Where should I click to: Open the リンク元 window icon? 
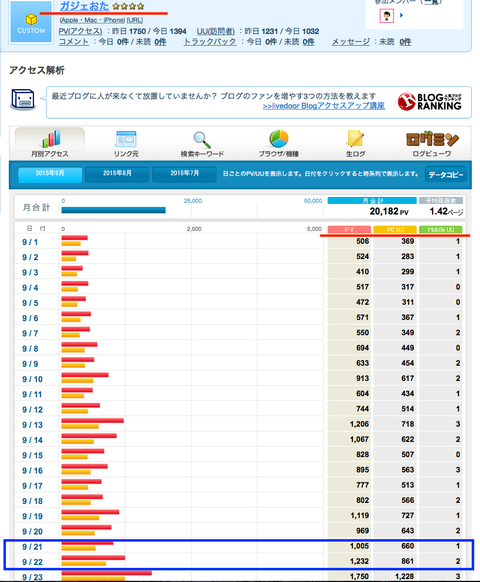click(x=126, y=139)
